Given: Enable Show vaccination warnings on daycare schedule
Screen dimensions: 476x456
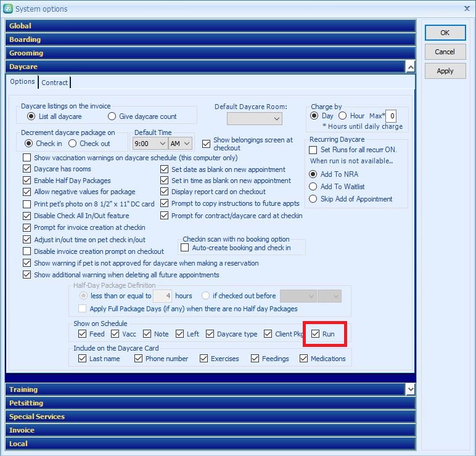Looking at the screenshot, I should tap(27, 158).
